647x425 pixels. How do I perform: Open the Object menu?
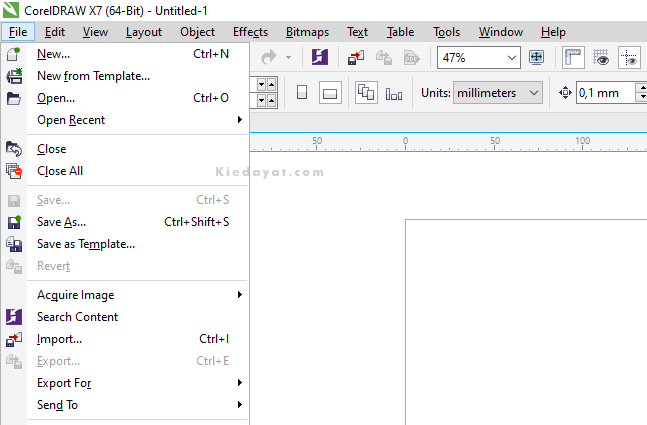click(197, 32)
